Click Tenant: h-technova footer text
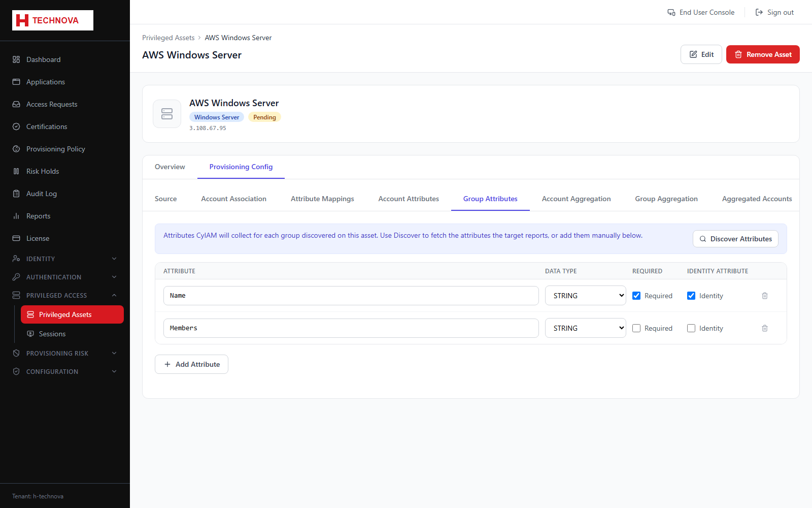Viewport: 812px width, 508px height. click(x=38, y=496)
